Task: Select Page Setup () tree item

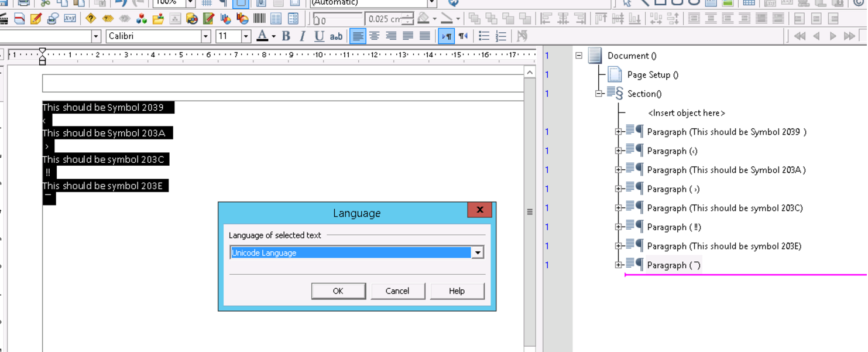Action: (653, 74)
